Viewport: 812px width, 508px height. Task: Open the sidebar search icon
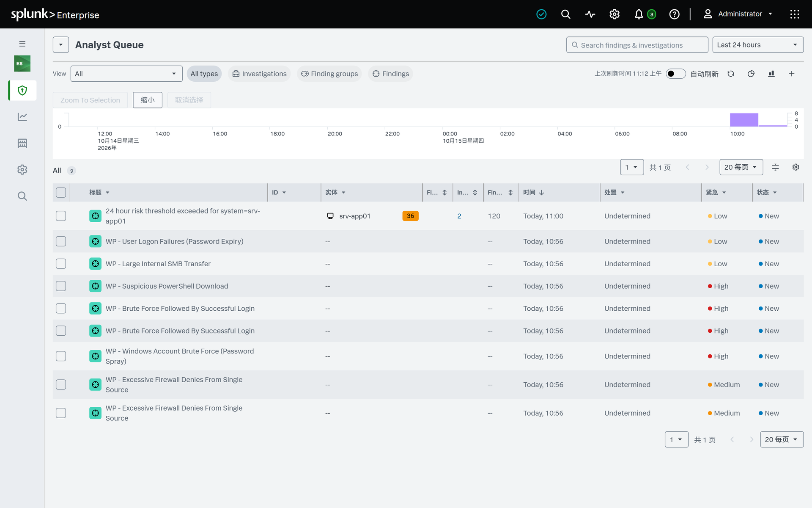coord(22,196)
